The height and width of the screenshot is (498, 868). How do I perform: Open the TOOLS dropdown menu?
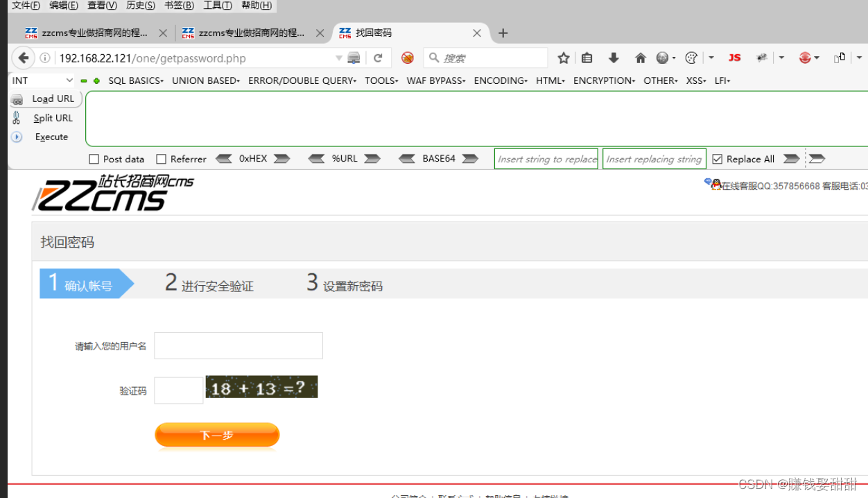(381, 80)
